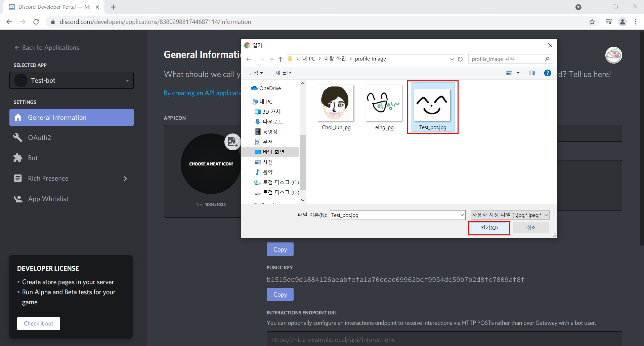Click the site lock security icon
The image size is (644, 346).
pyautogui.click(x=52, y=22)
